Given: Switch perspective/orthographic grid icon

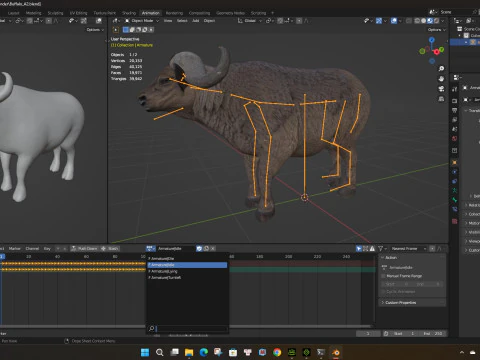Looking at the screenshot, I should (441, 99).
